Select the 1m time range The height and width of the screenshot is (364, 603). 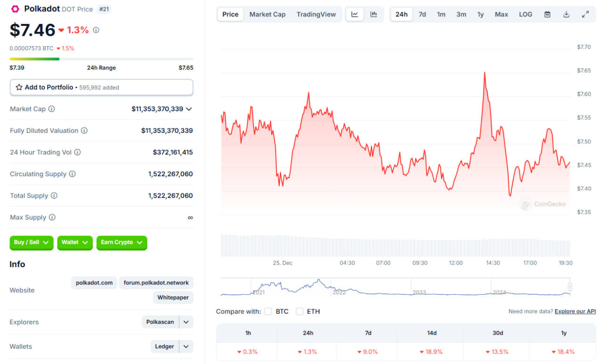point(441,14)
